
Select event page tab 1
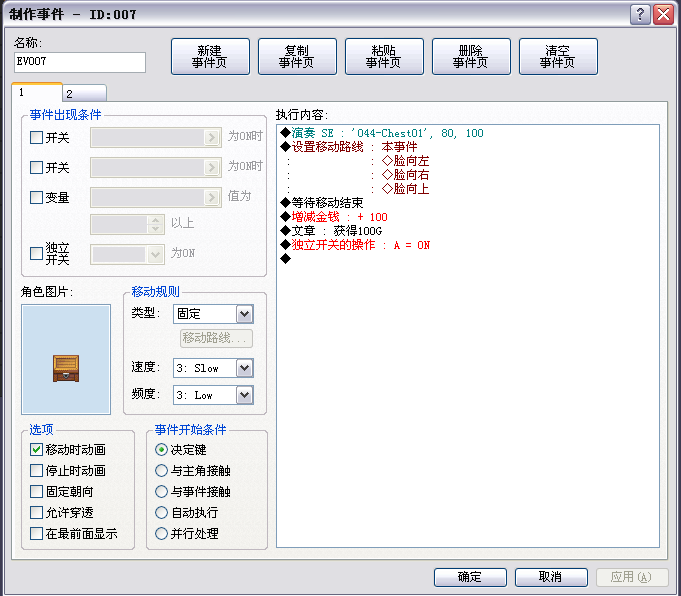tap(36, 92)
